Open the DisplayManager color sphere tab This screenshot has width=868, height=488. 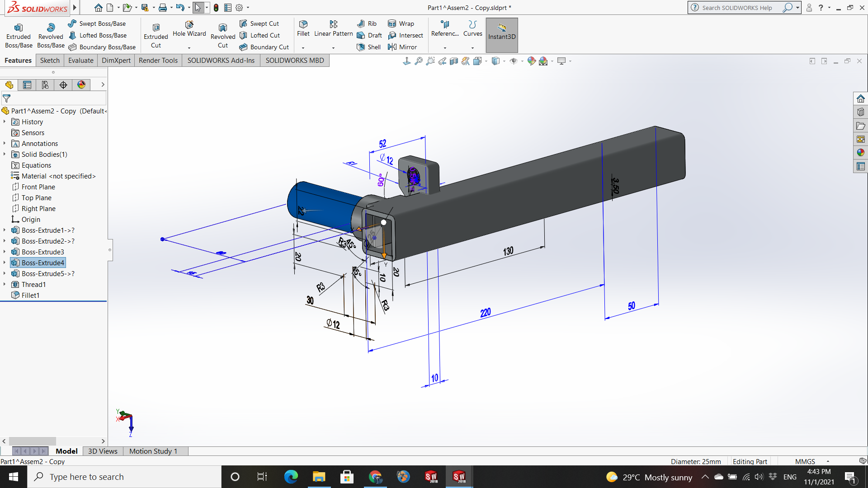(x=81, y=85)
